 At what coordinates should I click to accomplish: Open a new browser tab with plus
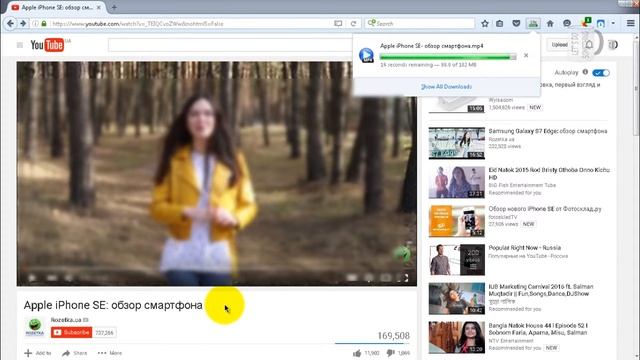click(114, 7)
